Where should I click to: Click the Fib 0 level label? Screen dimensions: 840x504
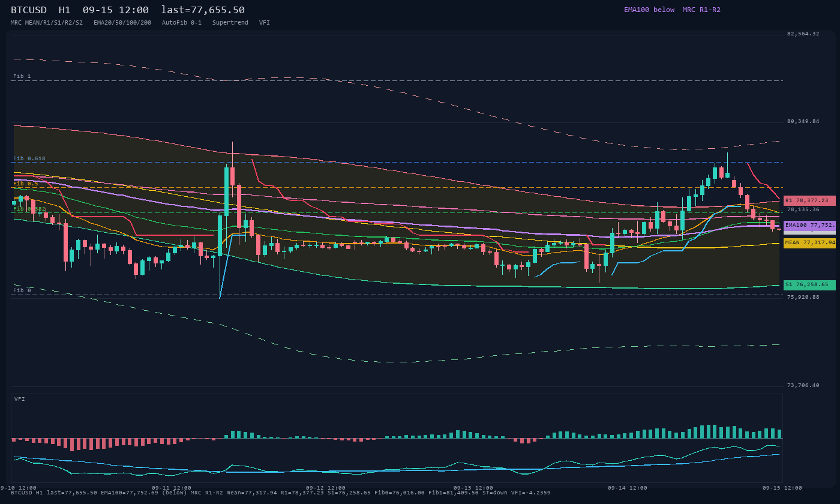tap(22, 290)
